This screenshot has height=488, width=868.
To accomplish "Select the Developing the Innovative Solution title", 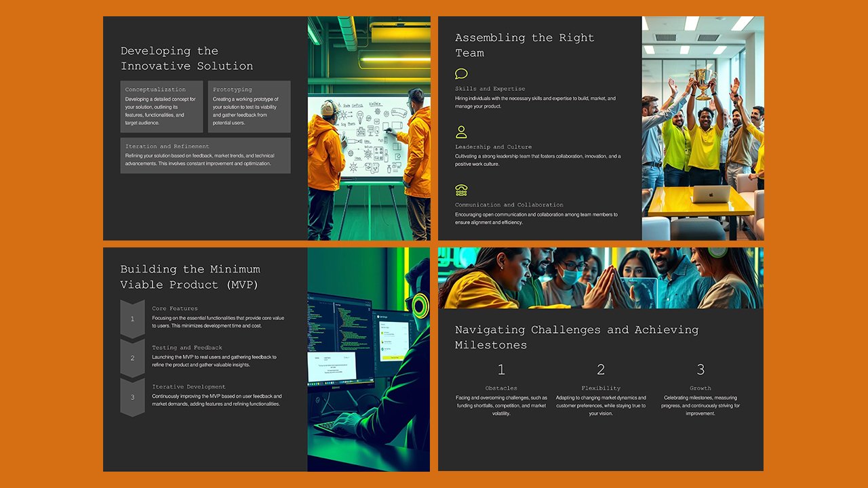I will point(188,58).
